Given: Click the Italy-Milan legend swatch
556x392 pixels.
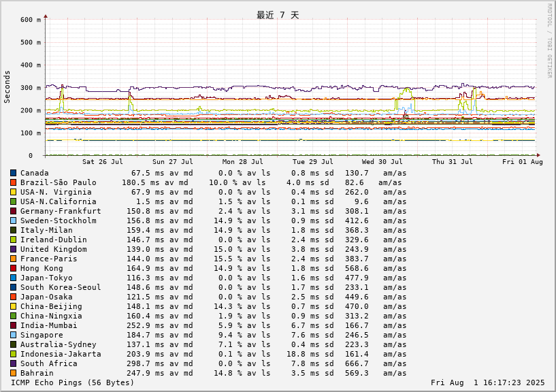Looking at the screenshot, I should 14,230.
